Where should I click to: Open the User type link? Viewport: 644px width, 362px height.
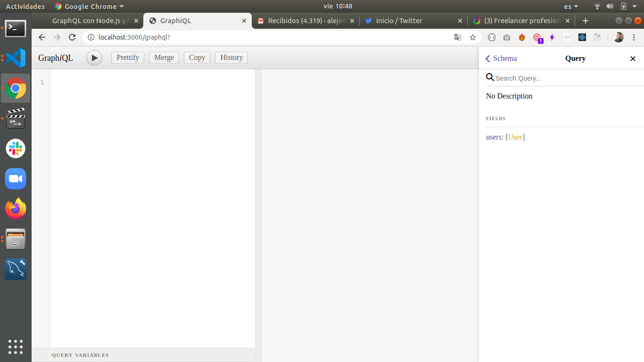(x=515, y=137)
